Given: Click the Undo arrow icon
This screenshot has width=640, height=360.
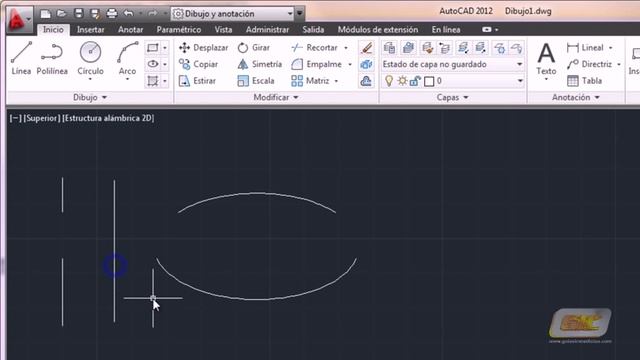Looking at the screenshot, I should tap(128, 14).
